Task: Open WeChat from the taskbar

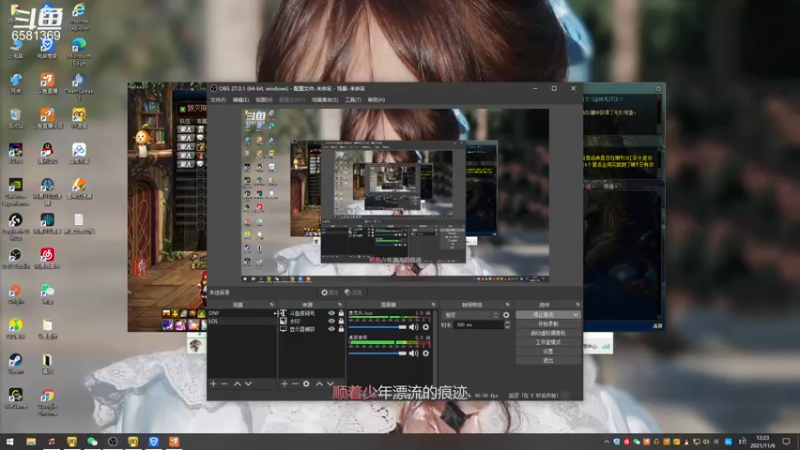Action: click(x=92, y=441)
